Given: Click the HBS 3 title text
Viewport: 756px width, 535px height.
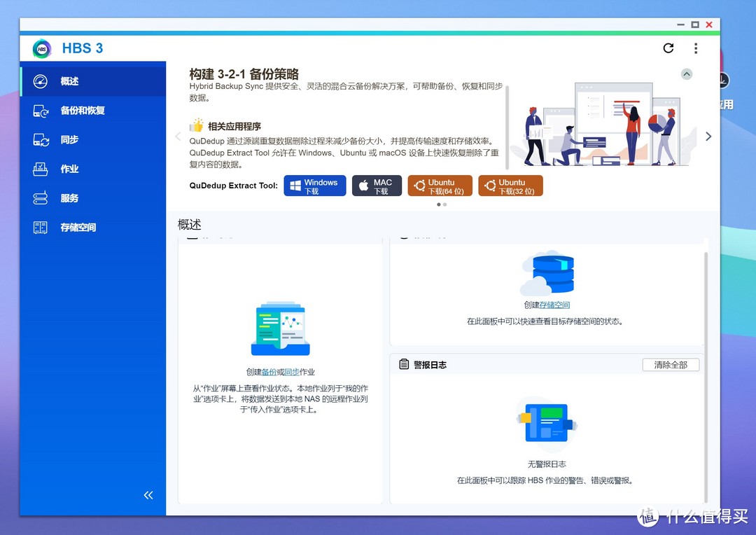Looking at the screenshot, I should click(x=83, y=48).
